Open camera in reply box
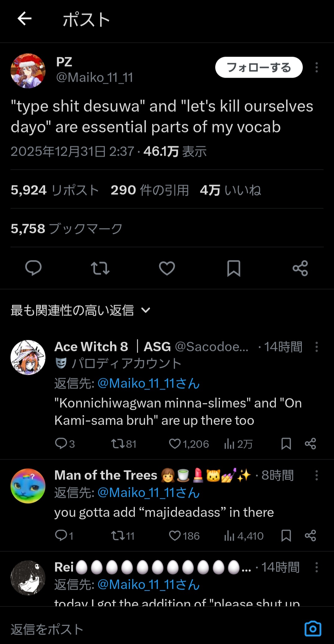334x644 pixels. pos(313,629)
